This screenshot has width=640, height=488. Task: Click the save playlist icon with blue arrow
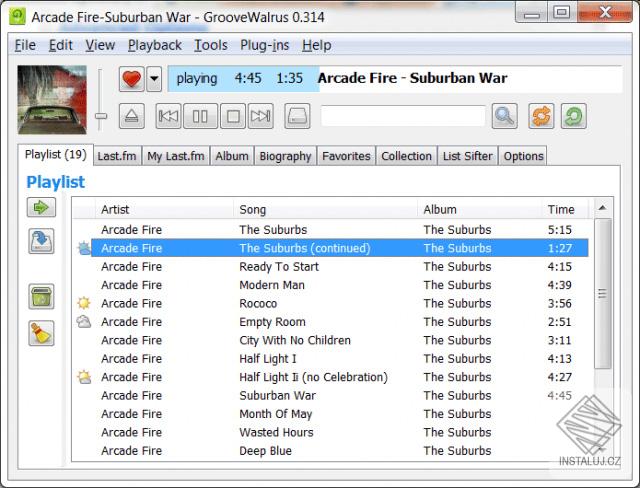(41, 241)
